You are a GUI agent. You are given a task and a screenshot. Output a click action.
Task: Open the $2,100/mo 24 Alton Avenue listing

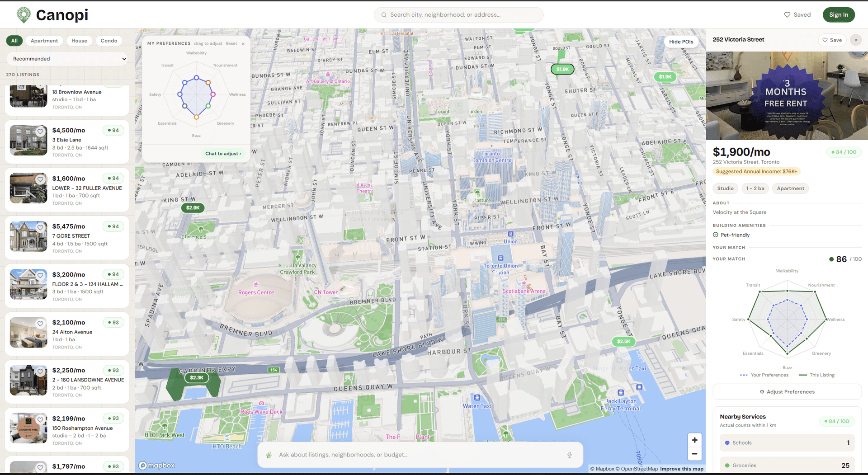coord(67,334)
